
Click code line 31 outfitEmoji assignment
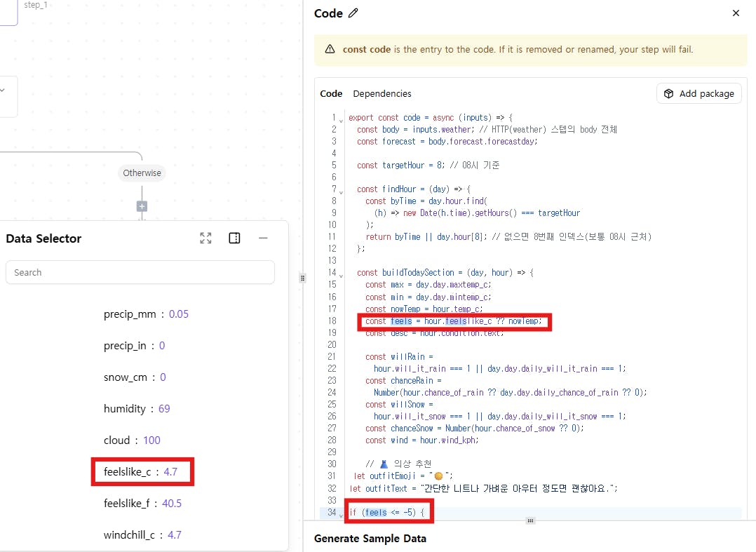[x=403, y=476]
